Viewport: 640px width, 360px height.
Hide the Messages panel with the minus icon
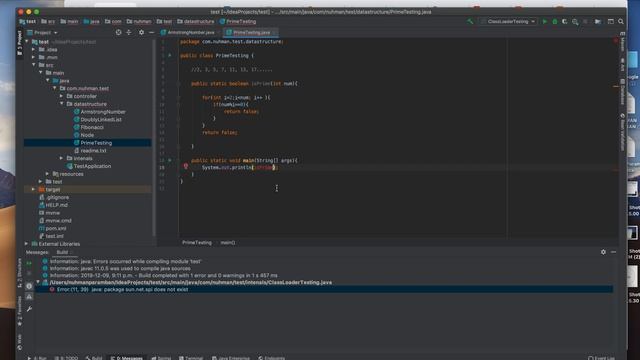pos(613,252)
